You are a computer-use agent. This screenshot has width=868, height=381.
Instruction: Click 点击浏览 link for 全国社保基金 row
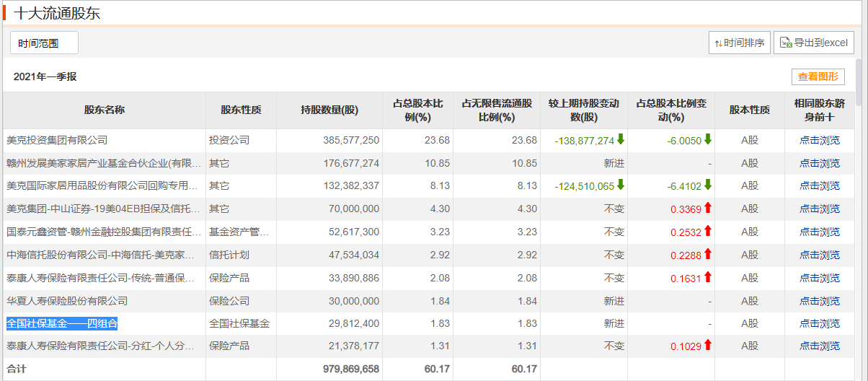tap(820, 324)
